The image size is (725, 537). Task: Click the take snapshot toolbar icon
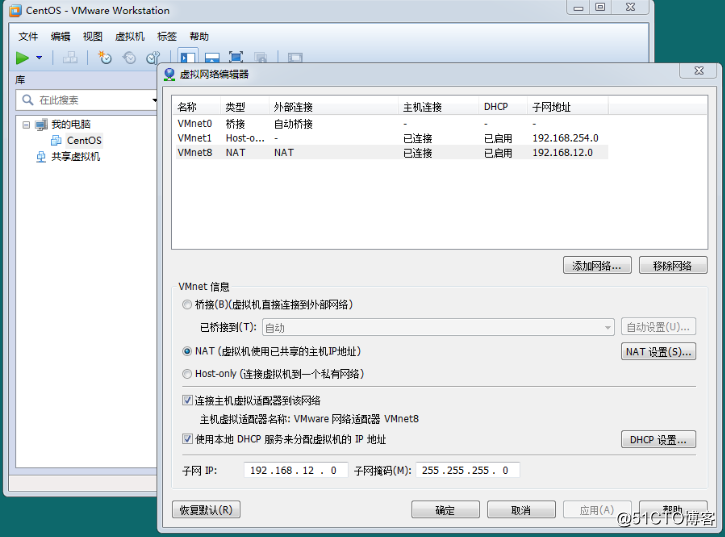(105, 58)
